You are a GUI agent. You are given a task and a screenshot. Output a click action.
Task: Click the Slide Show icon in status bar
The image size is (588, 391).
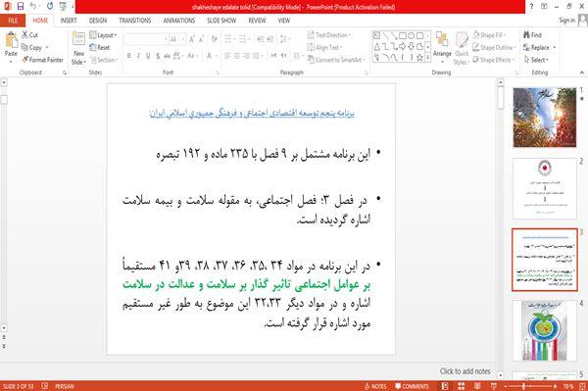pos(494,386)
